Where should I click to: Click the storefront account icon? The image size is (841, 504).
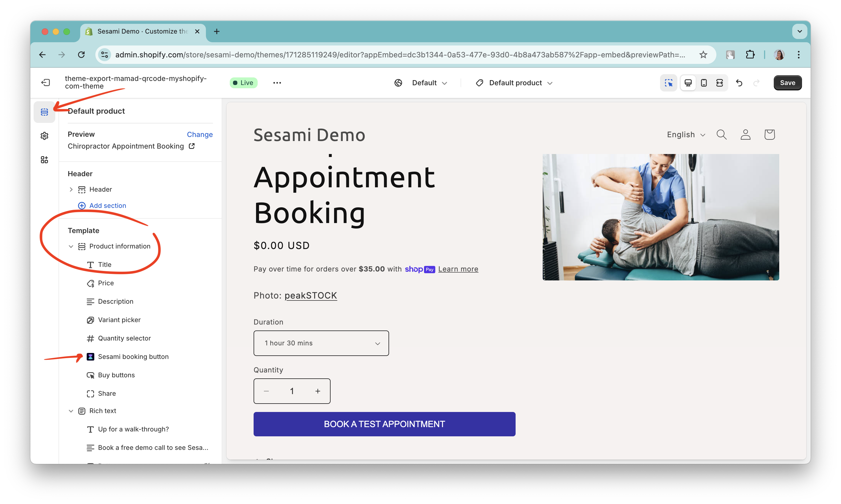coord(745,135)
